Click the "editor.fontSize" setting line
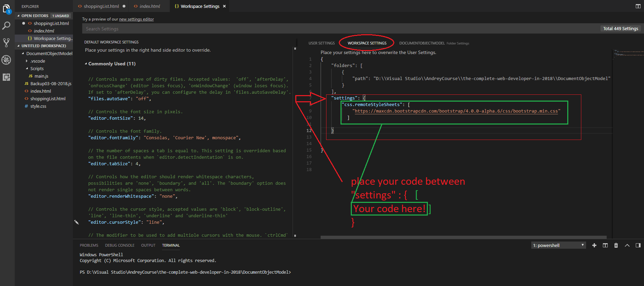Image resolution: width=644 pixels, height=286 pixels. point(117,118)
